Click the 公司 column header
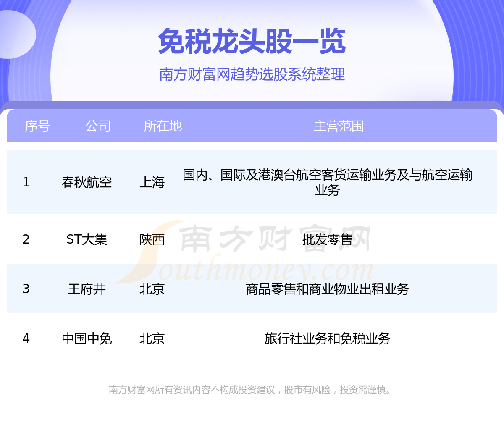This screenshot has width=504, height=441. [x=98, y=126]
